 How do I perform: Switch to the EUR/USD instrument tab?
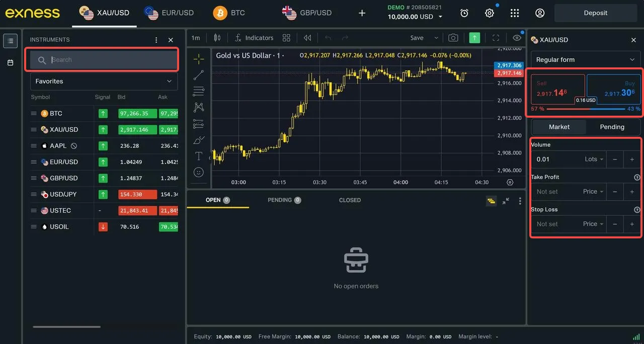click(169, 13)
